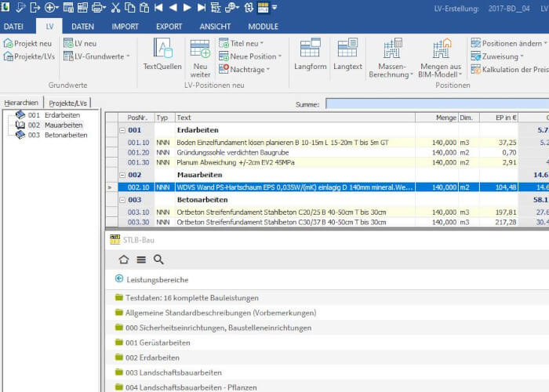Open the Nachträge dropdown

tap(244, 69)
